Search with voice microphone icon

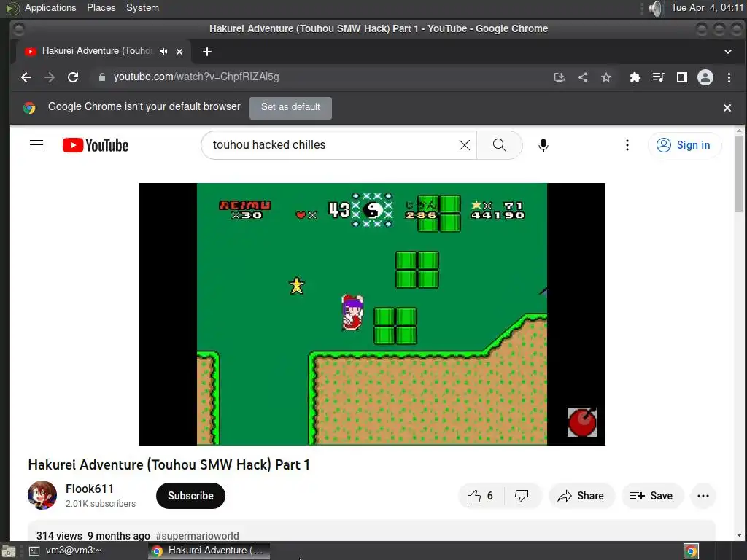[x=543, y=145]
